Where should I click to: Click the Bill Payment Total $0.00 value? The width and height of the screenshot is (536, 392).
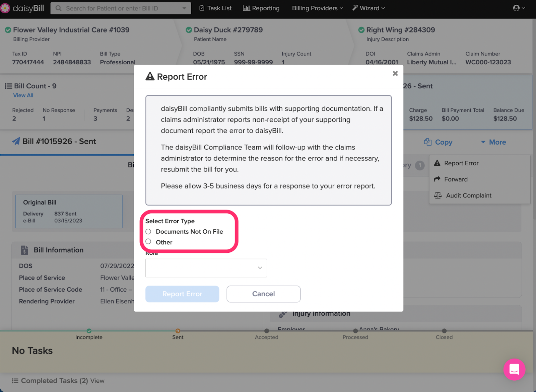[450, 119]
